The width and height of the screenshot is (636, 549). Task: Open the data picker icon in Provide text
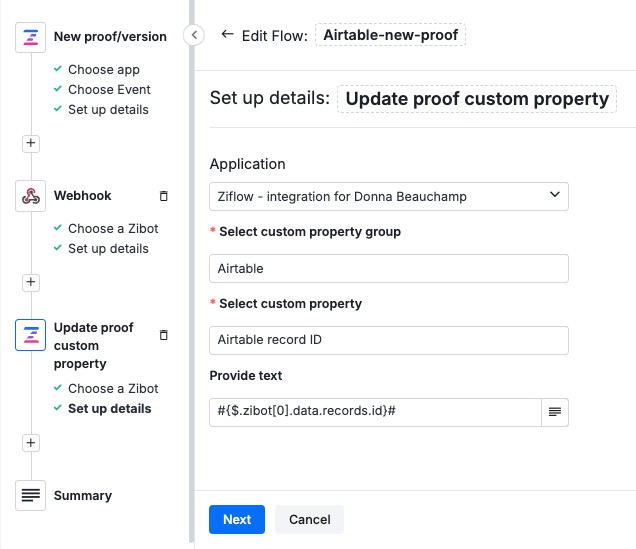pos(555,412)
